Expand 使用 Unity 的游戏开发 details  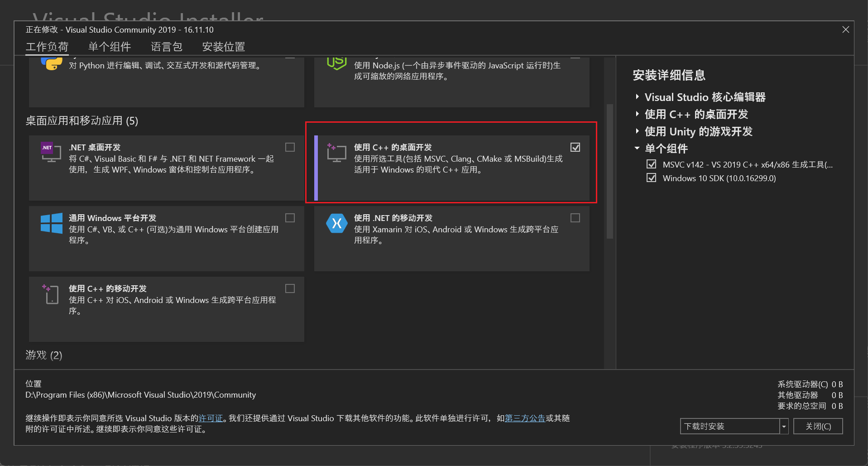coord(637,131)
